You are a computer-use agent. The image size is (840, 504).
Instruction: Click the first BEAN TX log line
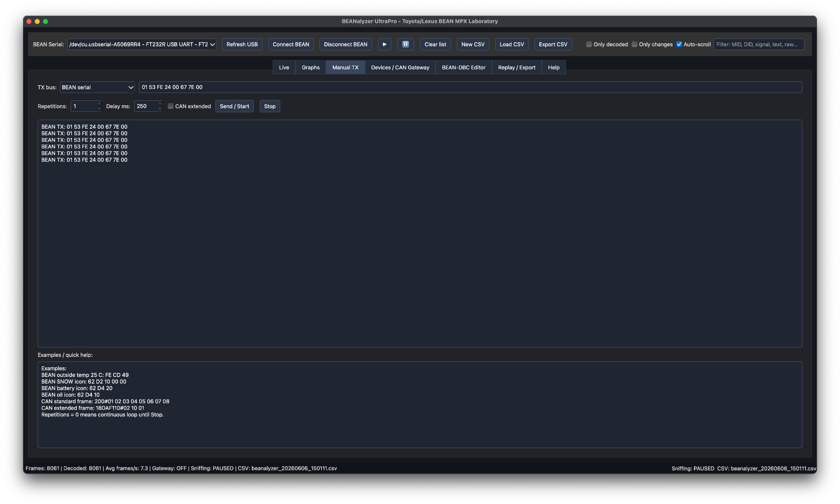coord(84,127)
